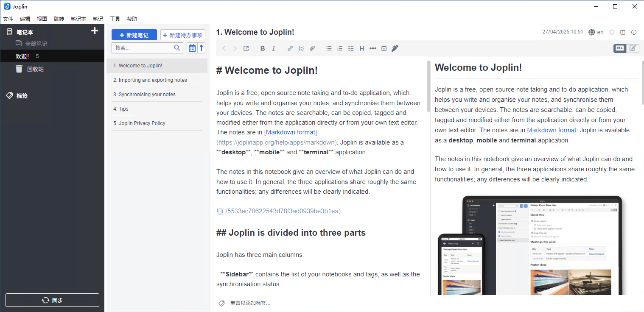Insert a bulleted list
Viewport: 644px width, 312px height.
pos(329,48)
